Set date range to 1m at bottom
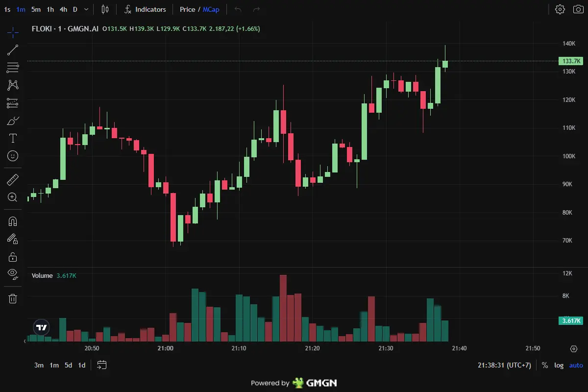This screenshot has height=392, width=588. pyautogui.click(x=54, y=365)
